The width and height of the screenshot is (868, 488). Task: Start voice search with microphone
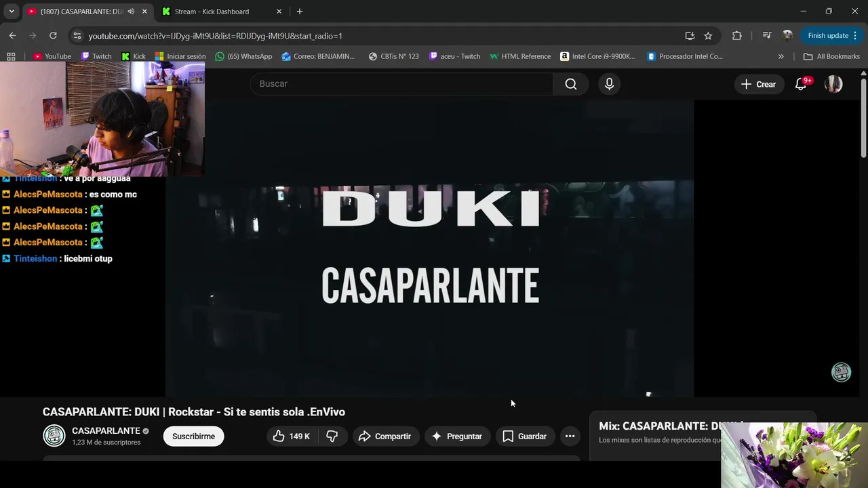click(x=609, y=84)
